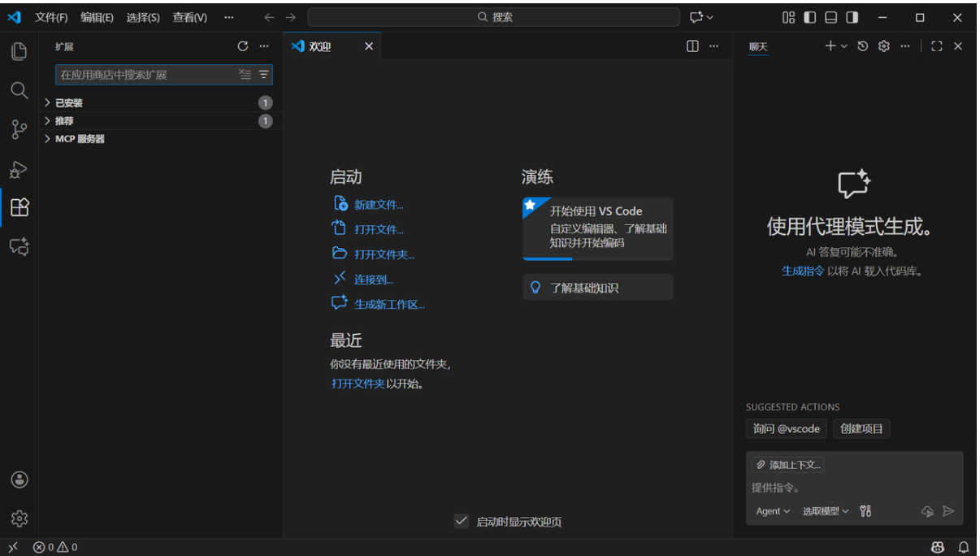Open the new chat dropdown chevron
Viewport: 980px width, 556px height.
(x=844, y=46)
